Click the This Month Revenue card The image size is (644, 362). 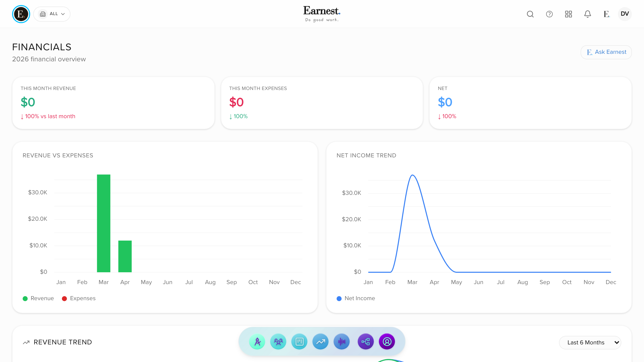113,103
